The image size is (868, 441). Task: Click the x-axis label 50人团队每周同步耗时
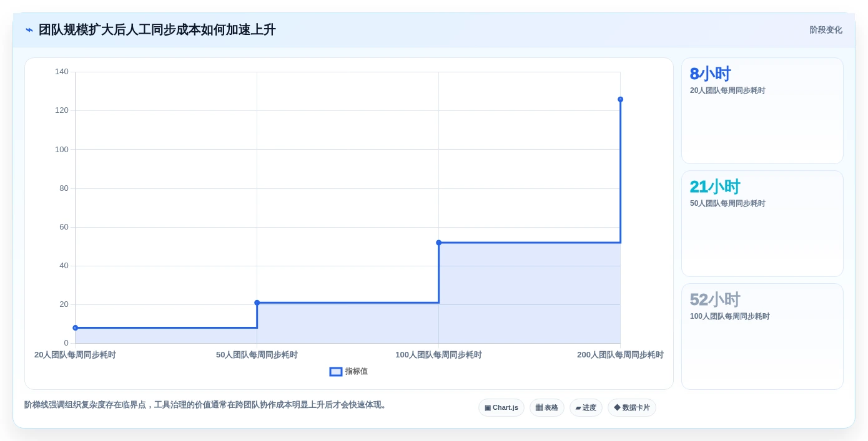point(257,355)
